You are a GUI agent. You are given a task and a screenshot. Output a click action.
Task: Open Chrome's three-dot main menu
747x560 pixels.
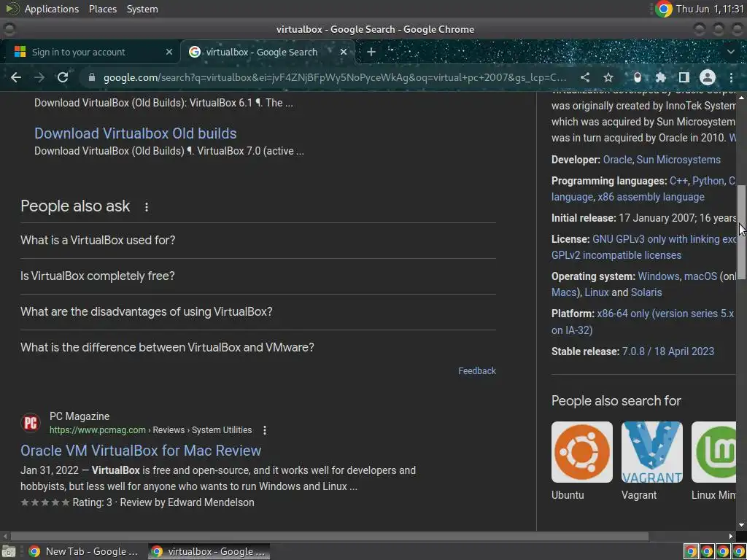(731, 77)
